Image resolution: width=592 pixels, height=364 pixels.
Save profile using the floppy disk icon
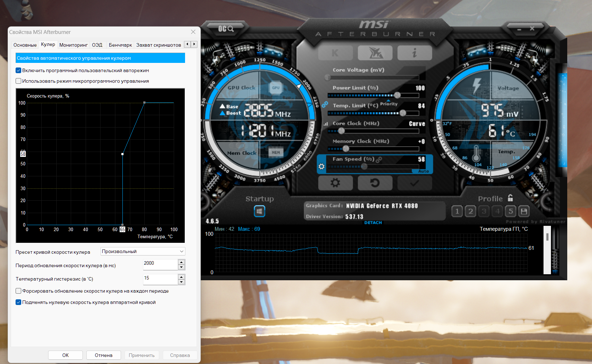coord(524,211)
